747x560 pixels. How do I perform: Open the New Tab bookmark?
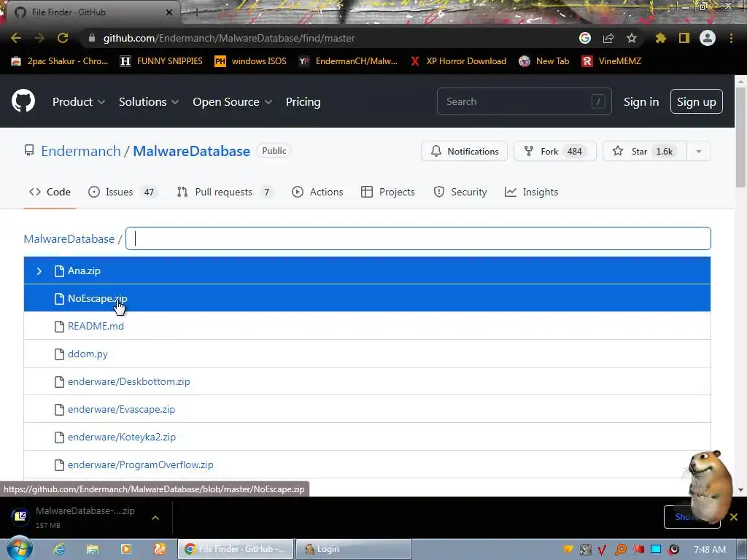tap(544, 61)
